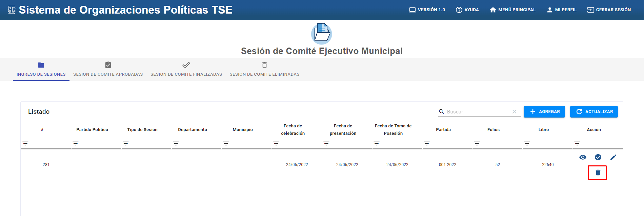644x216 pixels.
Task: Click the document folder icon above the title
Action: (x=321, y=33)
